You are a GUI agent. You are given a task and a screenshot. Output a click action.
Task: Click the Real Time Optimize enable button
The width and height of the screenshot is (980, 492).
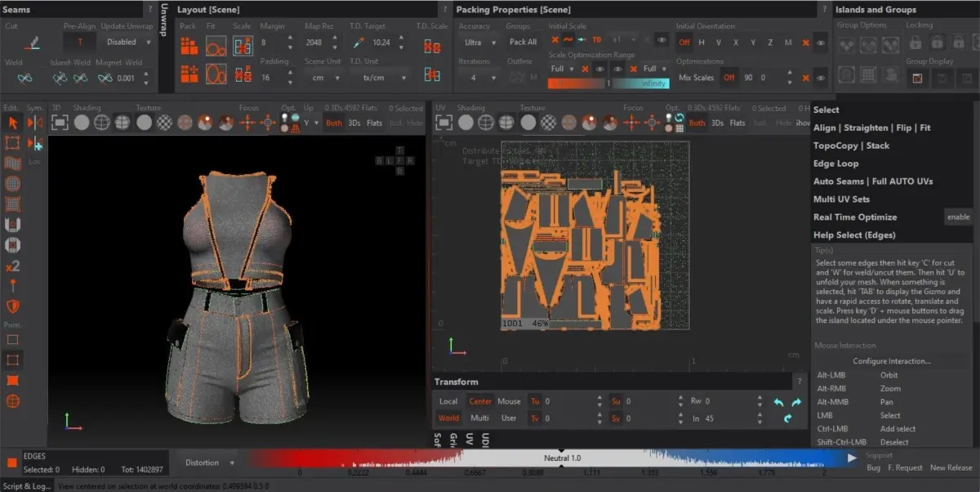click(x=958, y=217)
